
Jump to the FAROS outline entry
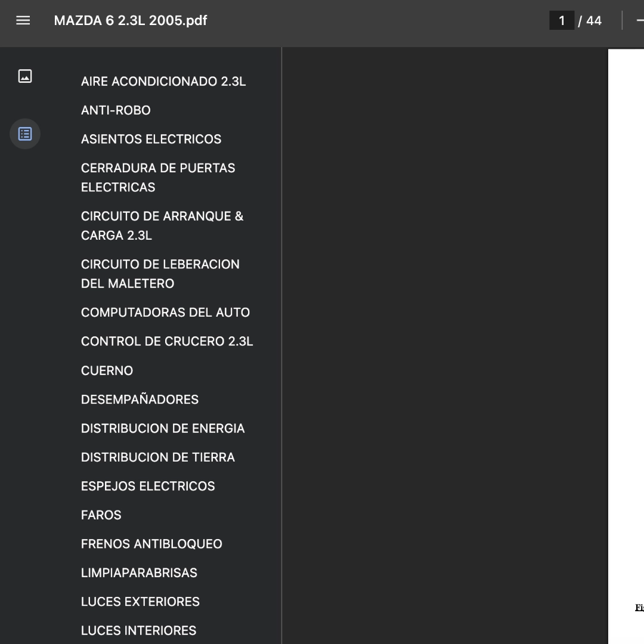coord(101,515)
